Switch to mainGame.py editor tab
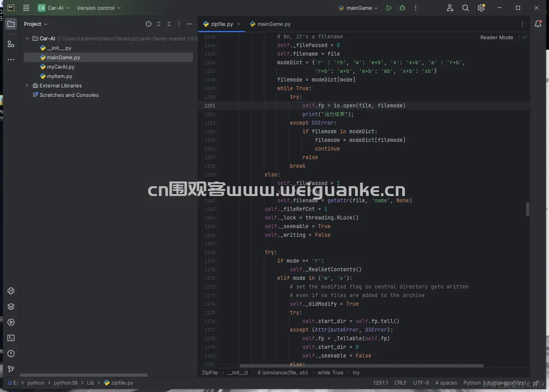The width and height of the screenshot is (549, 392). tap(270, 24)
